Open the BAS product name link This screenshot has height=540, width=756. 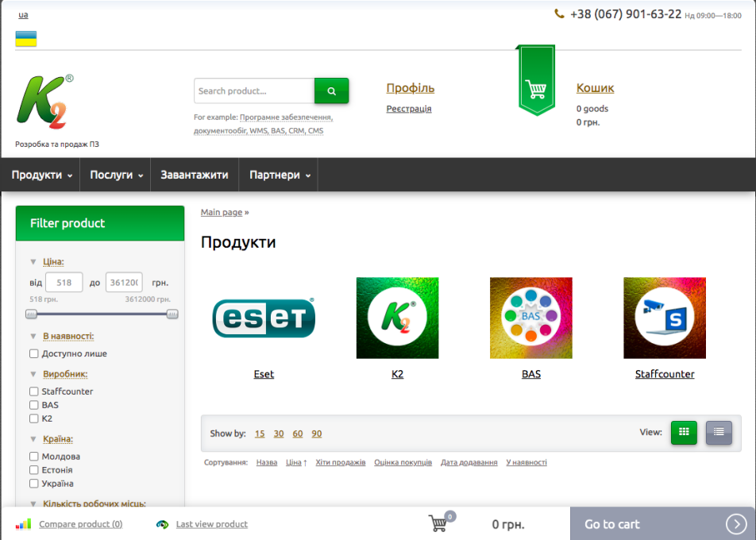[531, 374]
